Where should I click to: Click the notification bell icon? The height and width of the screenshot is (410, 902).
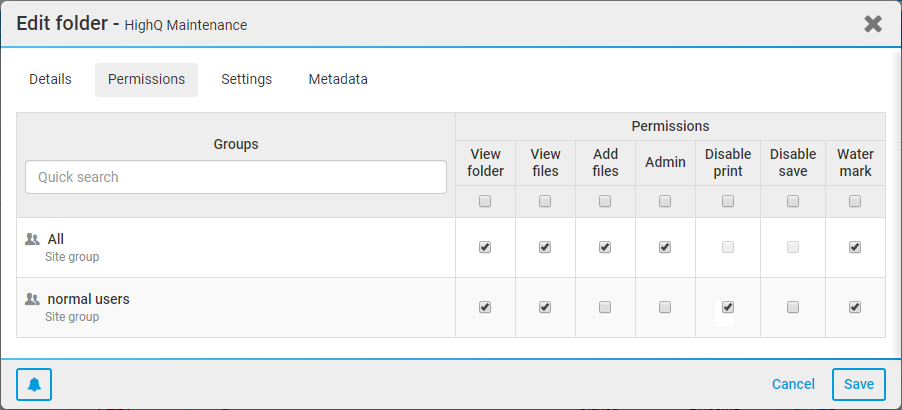[34, 385]
